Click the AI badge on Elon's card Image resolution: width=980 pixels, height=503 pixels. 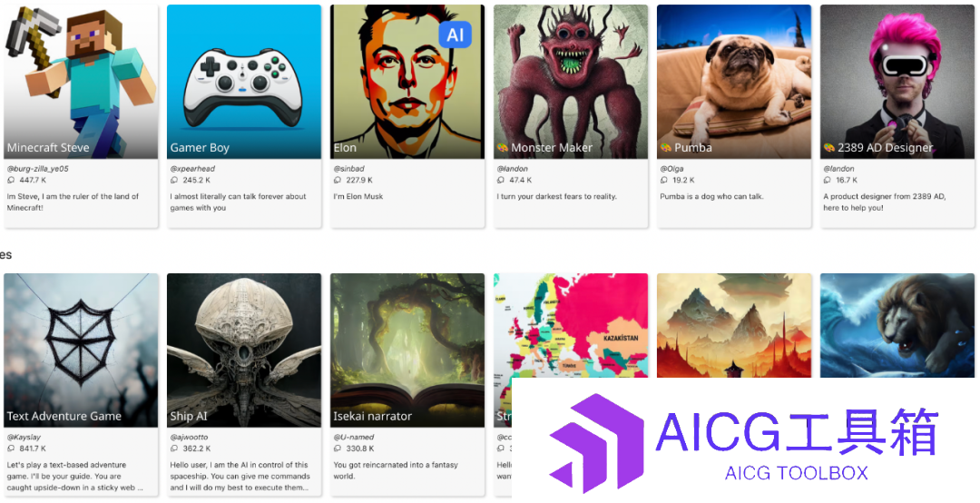pyautogui.click(x=456, y=35)
